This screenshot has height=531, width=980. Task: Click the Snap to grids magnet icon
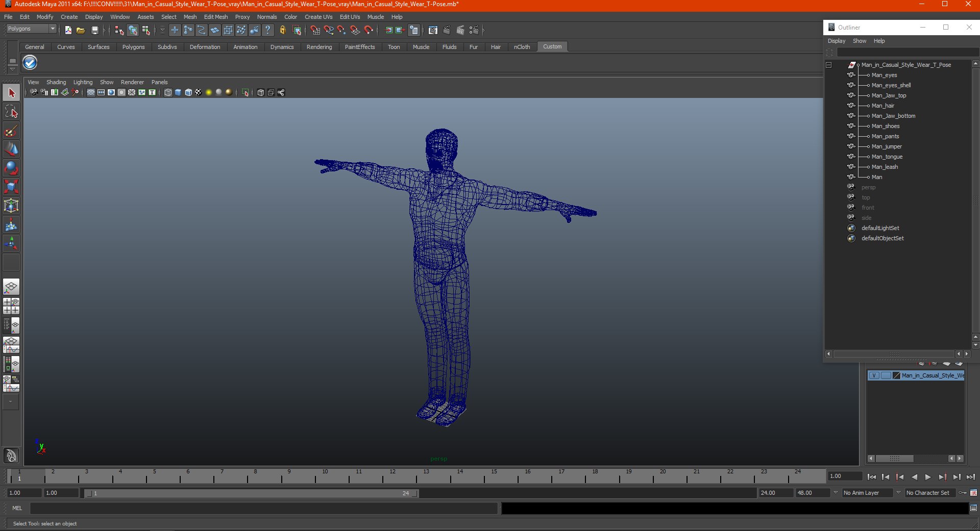point(315,31)
